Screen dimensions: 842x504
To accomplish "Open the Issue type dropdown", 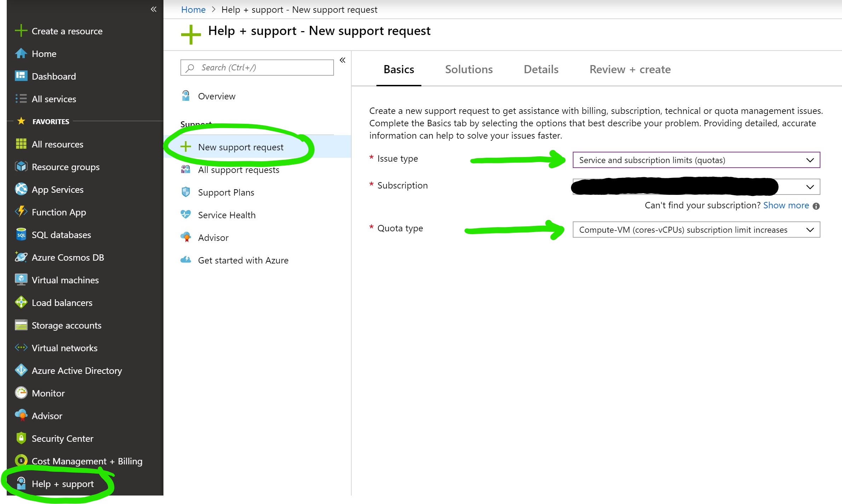I will 696,160.
